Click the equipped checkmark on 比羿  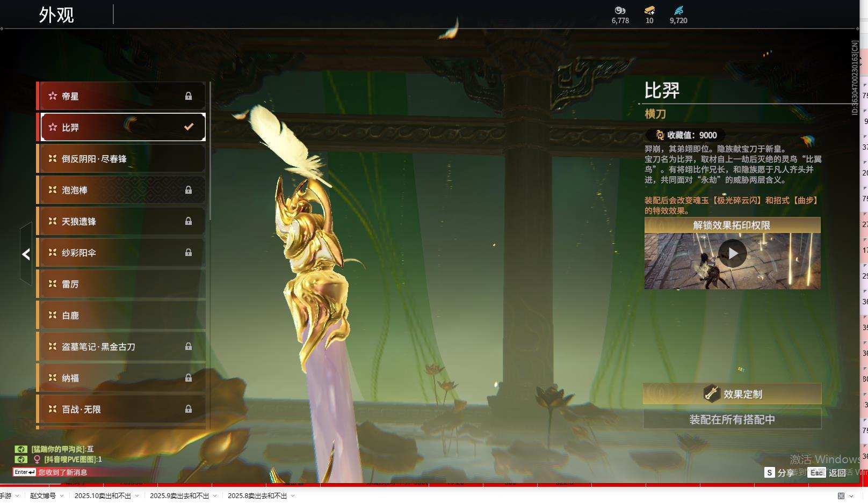(189, 127)
